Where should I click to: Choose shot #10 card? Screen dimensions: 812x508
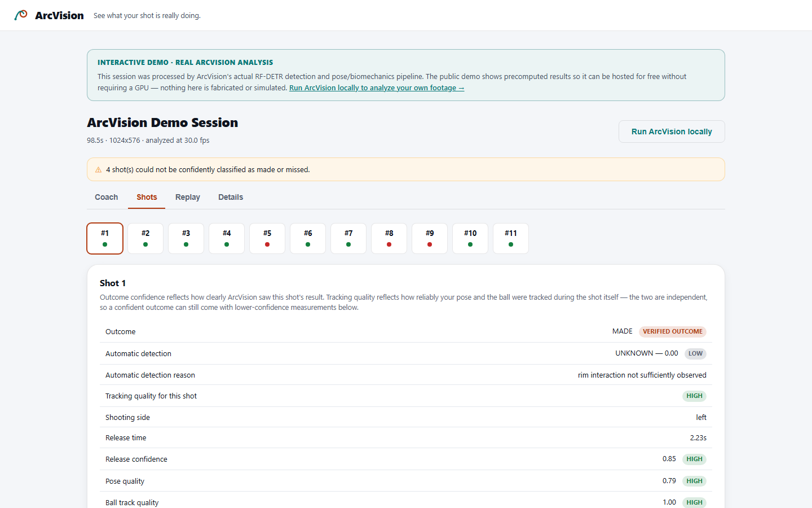[x=470, y=238]
